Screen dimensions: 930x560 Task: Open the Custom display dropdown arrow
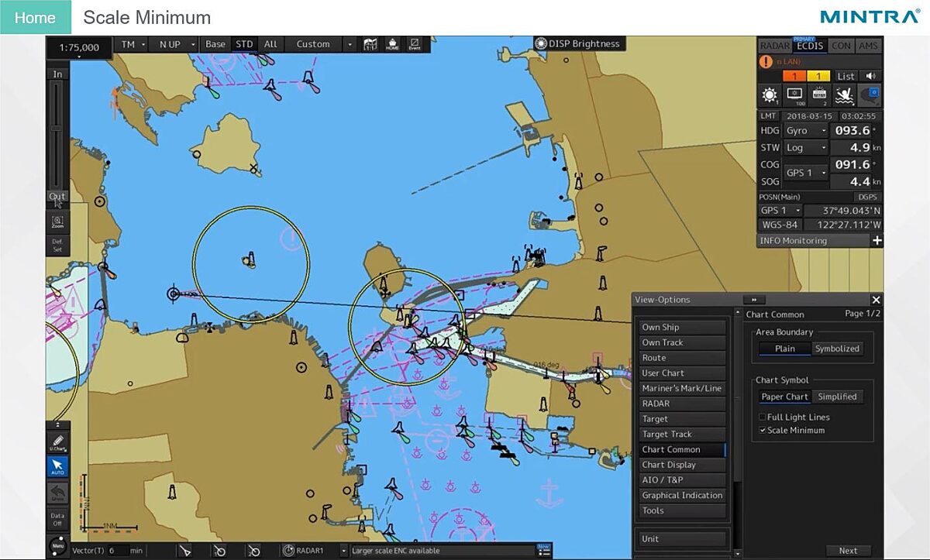pos(350,44)
